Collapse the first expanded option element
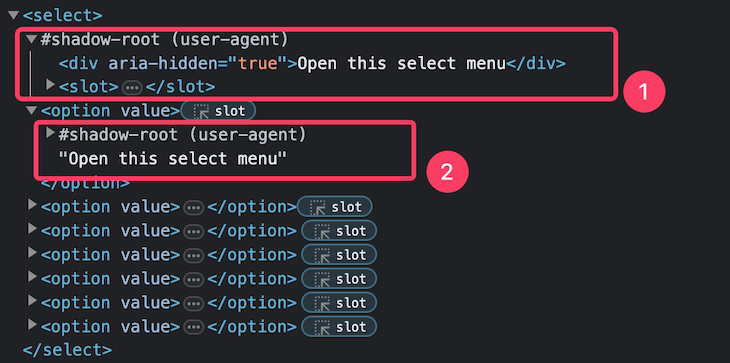 (32, 111)
